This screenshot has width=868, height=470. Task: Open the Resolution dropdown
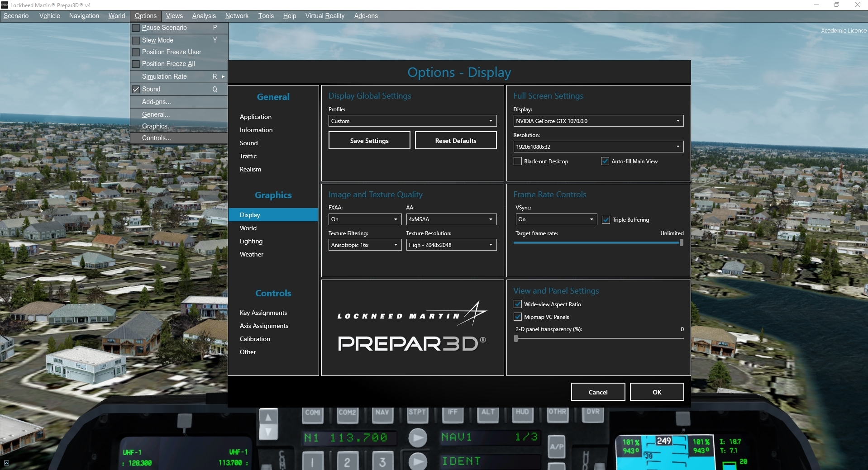(x=597, y=147)
